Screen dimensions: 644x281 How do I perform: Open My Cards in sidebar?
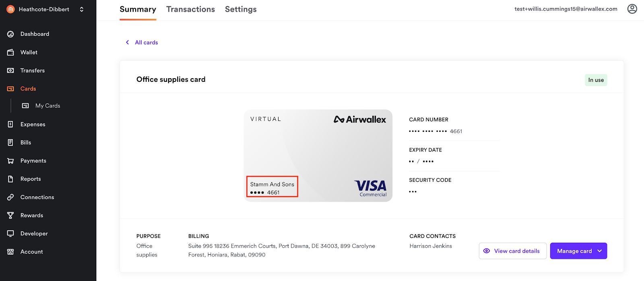coord(47,106)
